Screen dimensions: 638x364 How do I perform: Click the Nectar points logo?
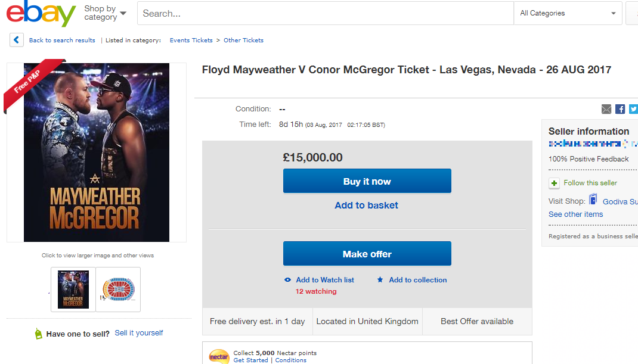click(x=219, y=356)
